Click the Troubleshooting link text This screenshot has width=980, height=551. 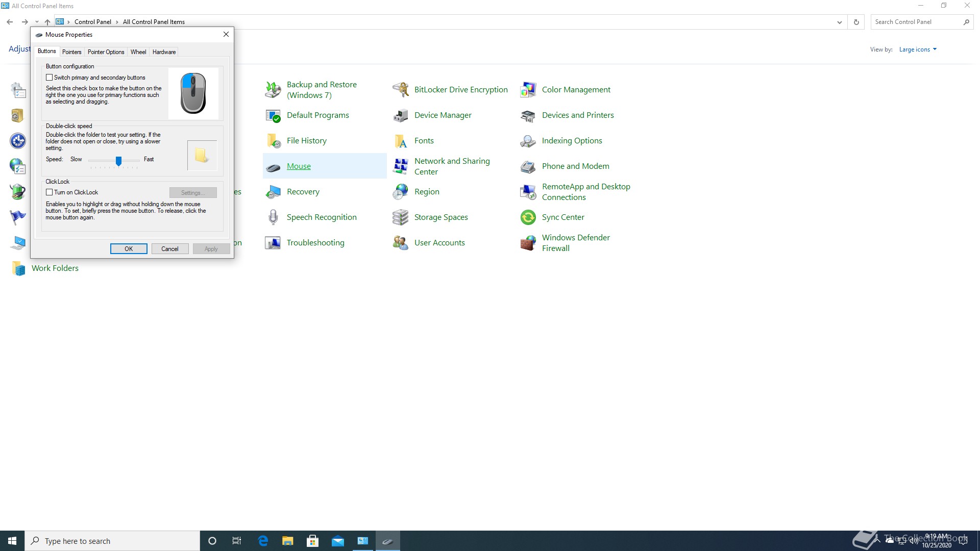coord(315,243)
